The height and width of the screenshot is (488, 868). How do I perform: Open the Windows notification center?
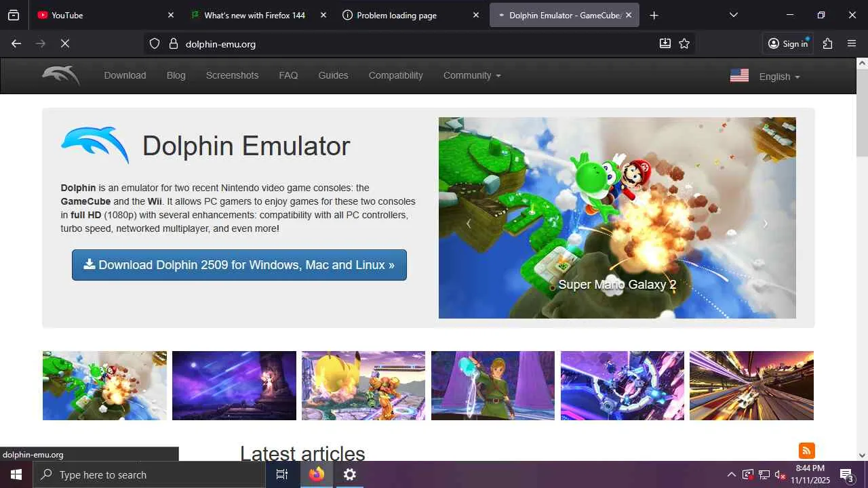click(x=847, y=474)
